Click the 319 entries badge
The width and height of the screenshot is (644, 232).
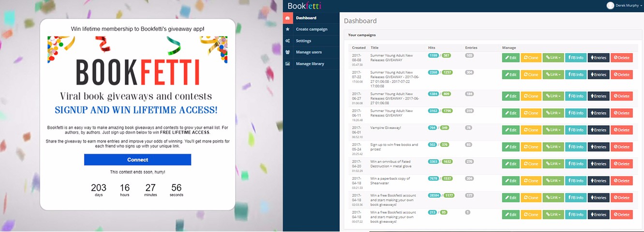(x=469, y=111)
